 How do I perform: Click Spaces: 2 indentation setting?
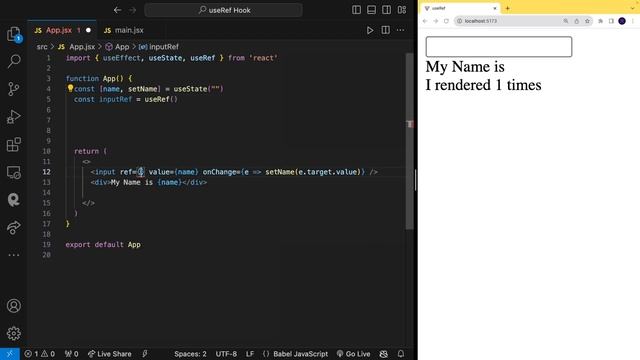click(x=190, y=354)
